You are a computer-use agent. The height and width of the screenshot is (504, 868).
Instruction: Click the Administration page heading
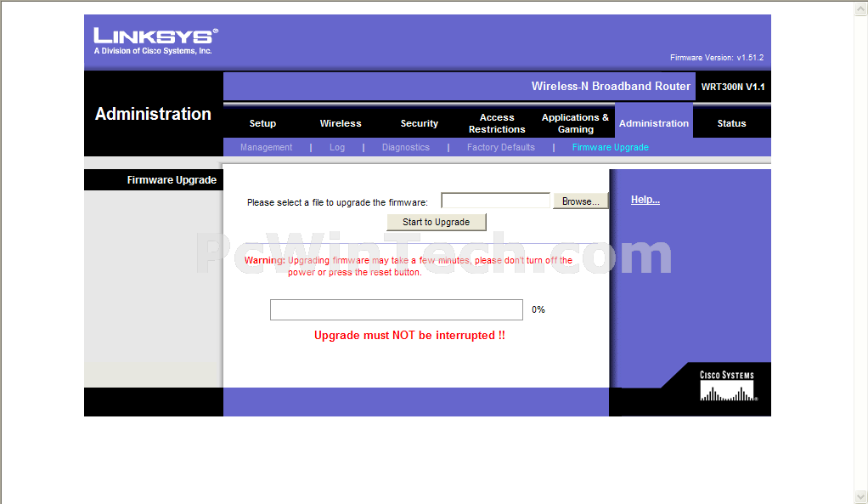[154, 114]
